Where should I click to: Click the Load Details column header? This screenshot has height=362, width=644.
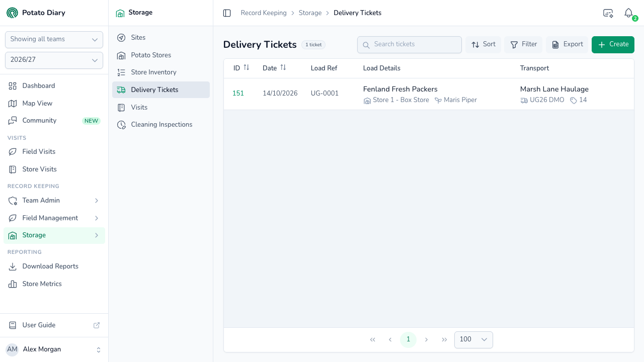[x=382, y=68]
